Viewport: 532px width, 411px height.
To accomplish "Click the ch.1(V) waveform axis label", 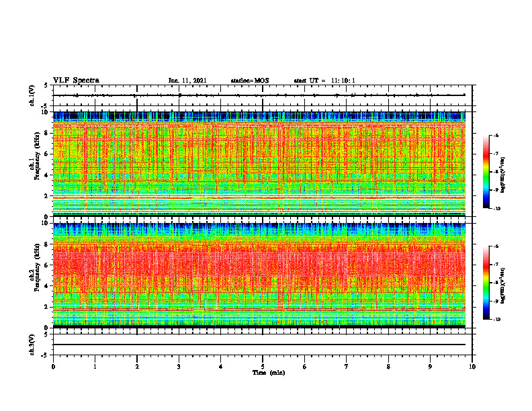I will click(32, 95).
